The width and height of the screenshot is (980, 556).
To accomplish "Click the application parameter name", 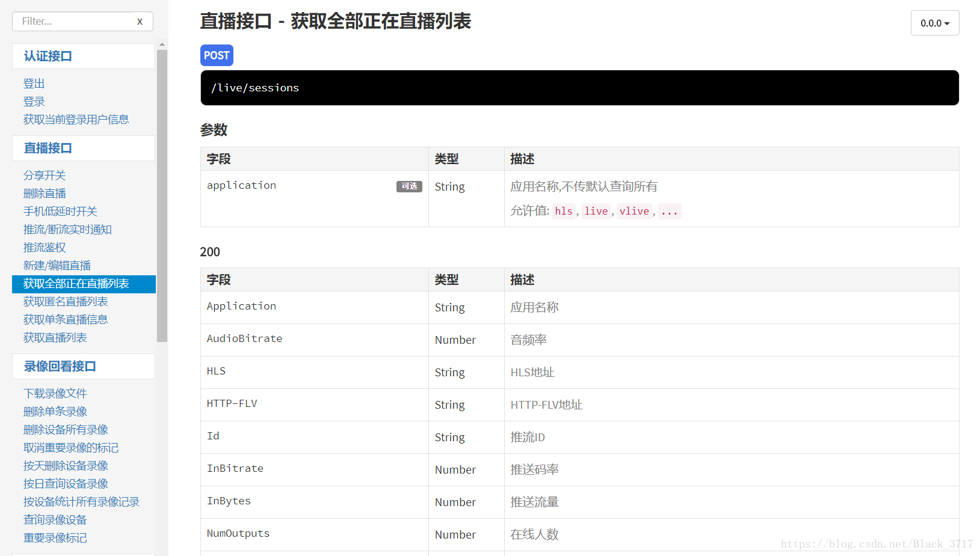I will [x=241, y=186].
